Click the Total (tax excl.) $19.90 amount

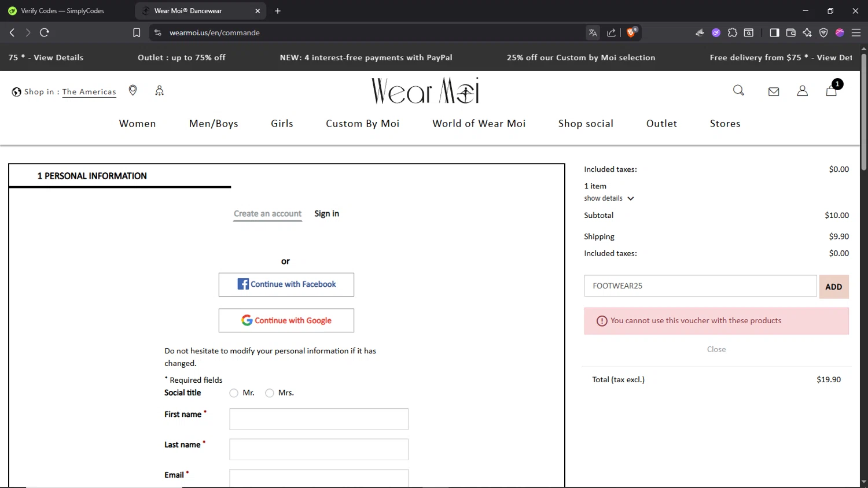pos(829,380)
